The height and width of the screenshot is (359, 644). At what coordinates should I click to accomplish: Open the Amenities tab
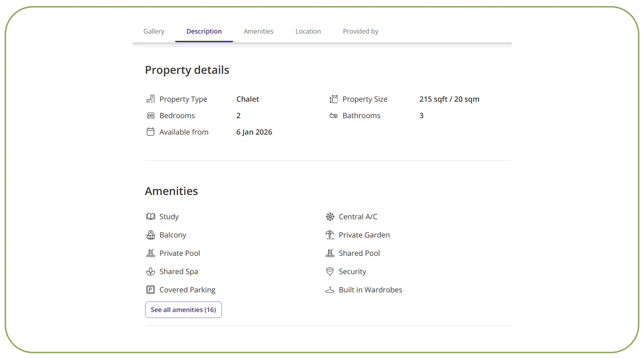(x=258, y=31)
